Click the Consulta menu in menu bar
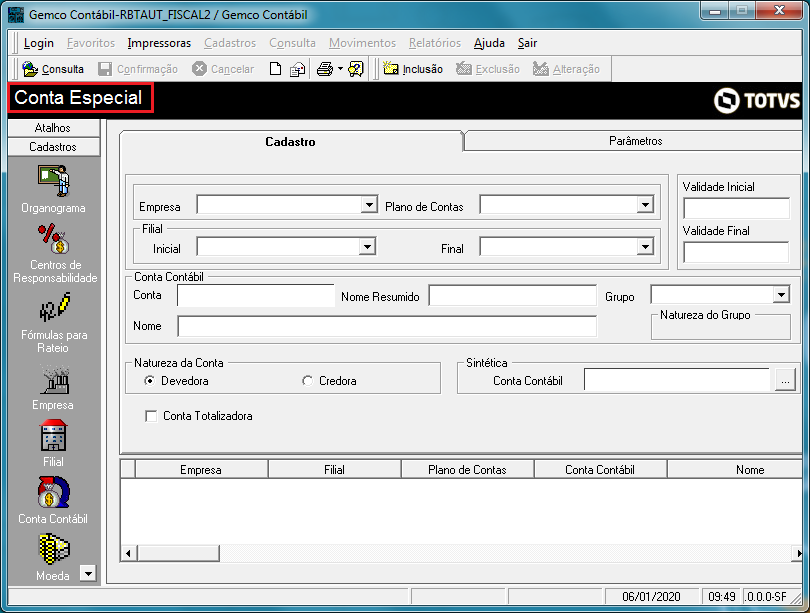Screen dimensions: 810x613 (292, 43)
